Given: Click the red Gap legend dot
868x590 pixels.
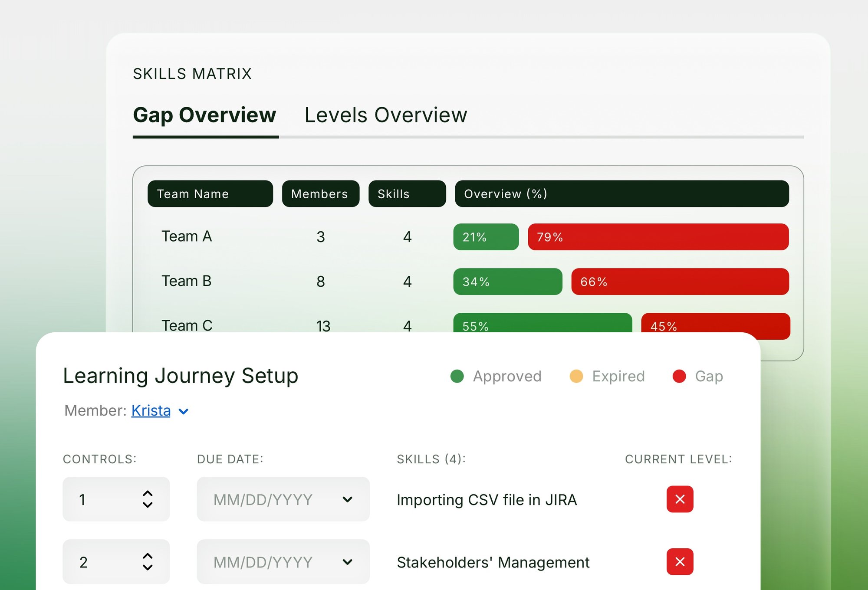Looking at the screenshot, I should pyautogui.click(x=679, y=376).
